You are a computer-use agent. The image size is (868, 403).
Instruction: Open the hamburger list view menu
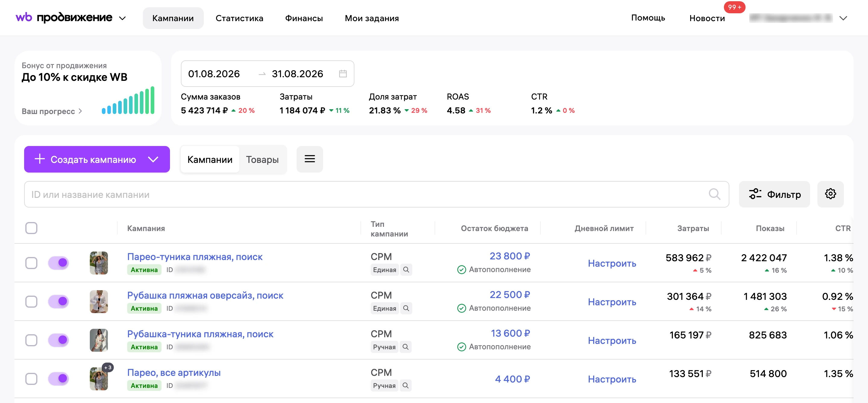[x=310, y=159]
